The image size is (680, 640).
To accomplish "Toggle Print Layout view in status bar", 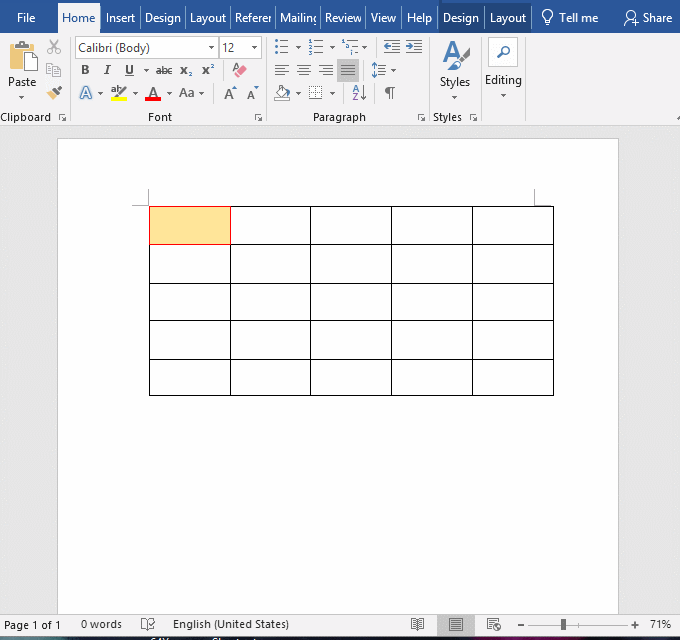I will [x=456, y=624].
